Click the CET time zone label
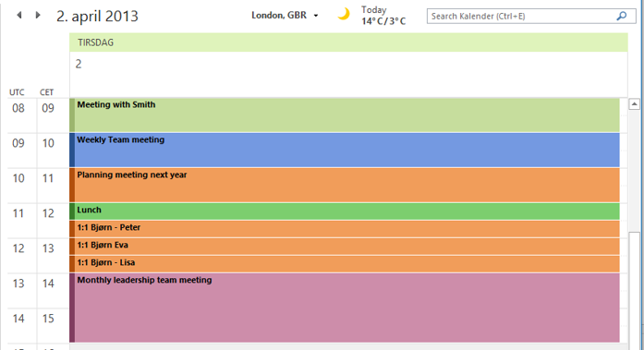This screenshot has height=350, width=644. tap(47, 92)
